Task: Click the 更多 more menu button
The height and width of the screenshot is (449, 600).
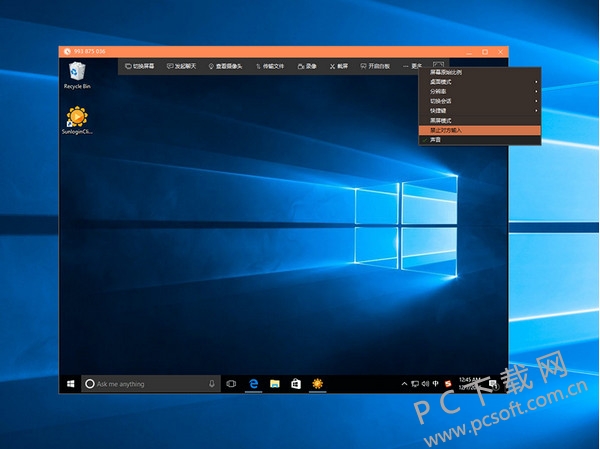Action: [x=412, y=66]
